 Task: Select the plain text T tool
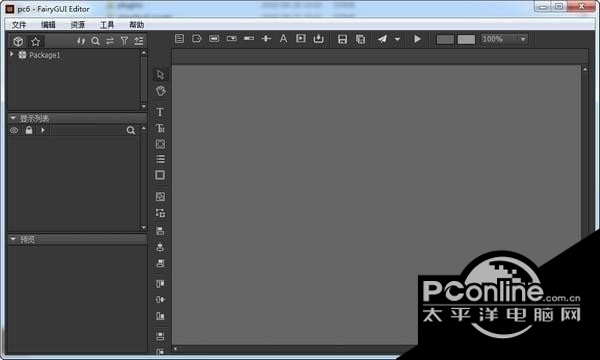pyautogui.click(x=160, y=112)
